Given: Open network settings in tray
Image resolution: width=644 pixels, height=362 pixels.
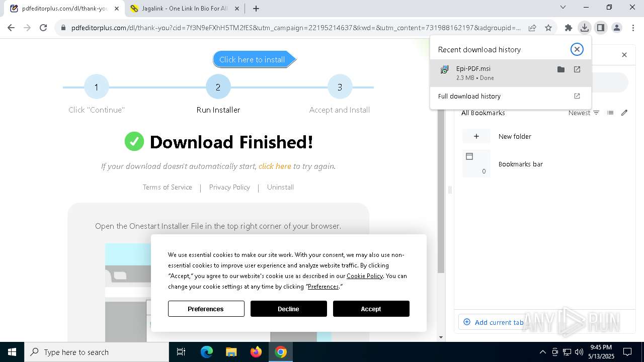Looking at the screenshot, I should [567, 352].
